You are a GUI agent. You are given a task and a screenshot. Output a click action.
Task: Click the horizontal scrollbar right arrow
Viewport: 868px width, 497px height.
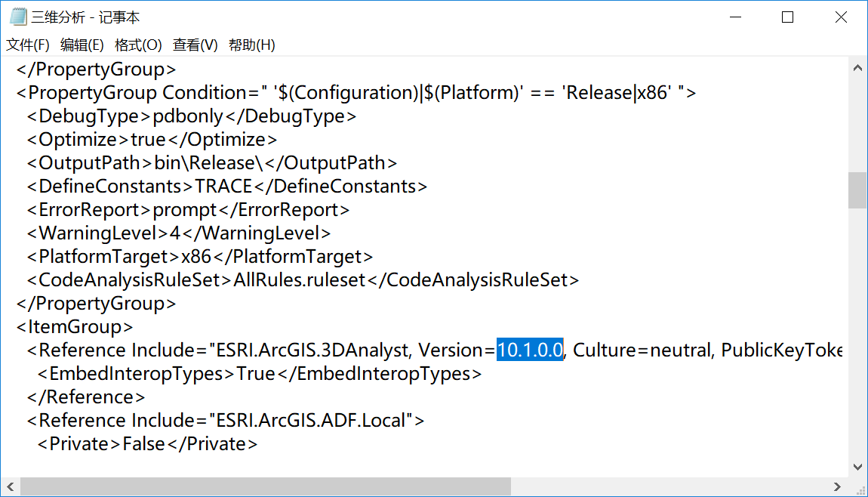point(836,486)
